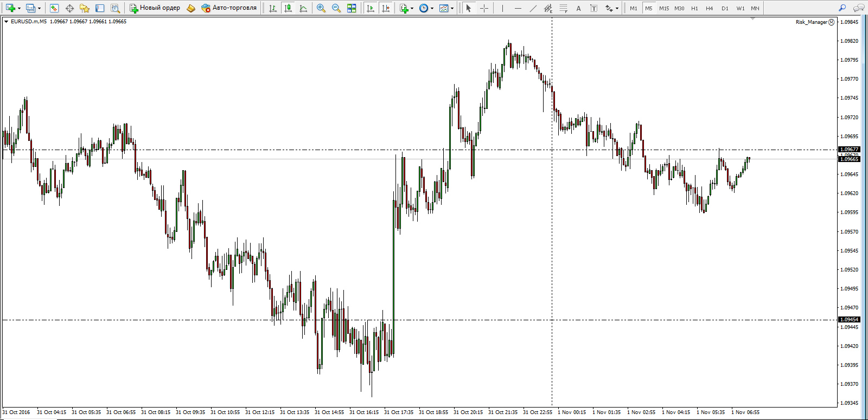Expand the Arrows tool dropdown
Viewport: 868px width, 420px height.
(x=617, y=8)
